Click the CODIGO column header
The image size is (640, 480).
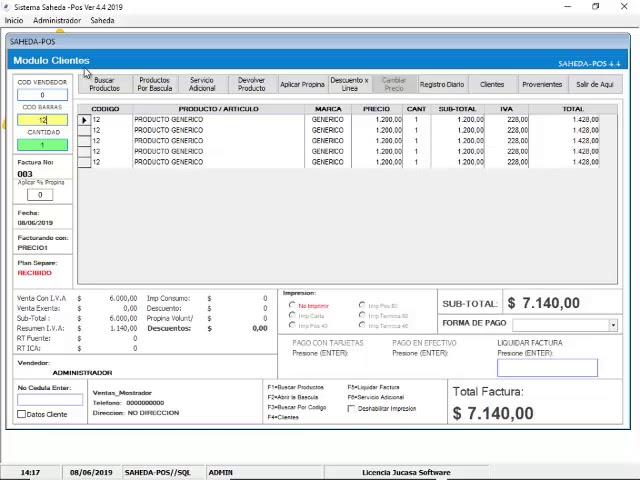point(105,109)
